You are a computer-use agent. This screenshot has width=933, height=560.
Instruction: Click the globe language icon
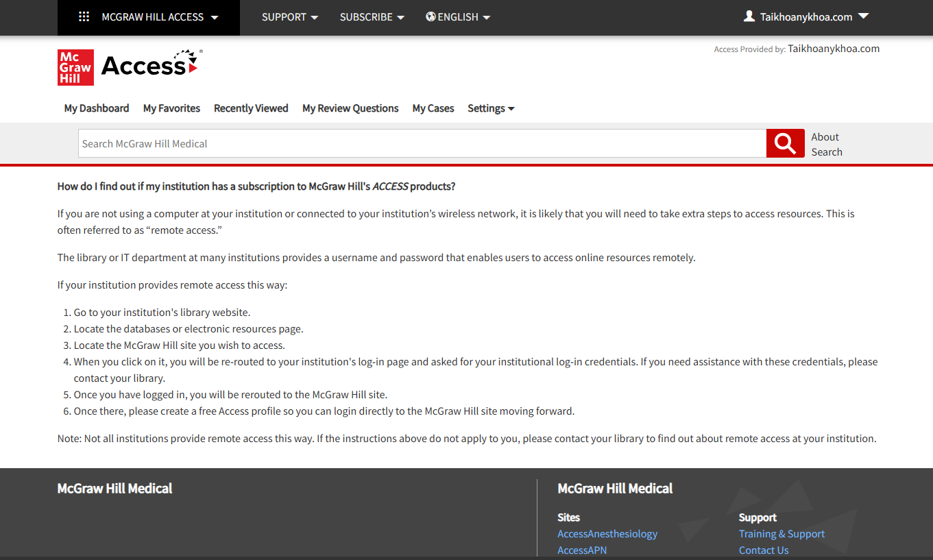[x=431, y=17]
